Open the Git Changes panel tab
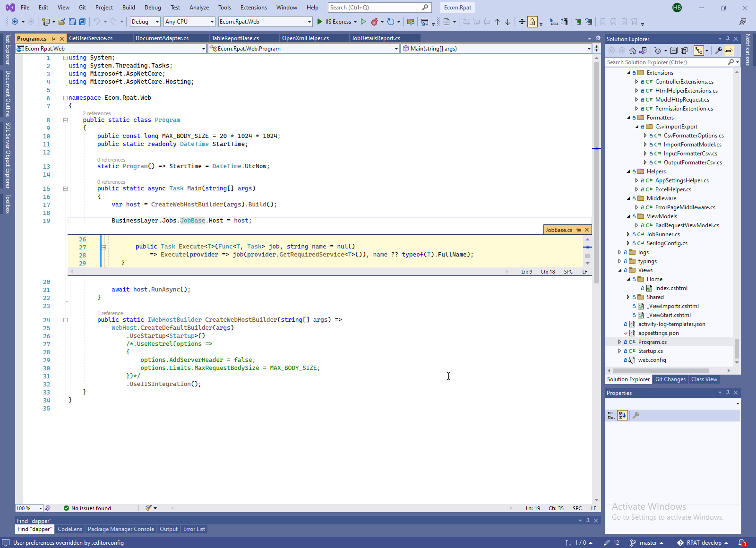Image resolution: width=756 pixels, height=548 pixels. point(670,379)
